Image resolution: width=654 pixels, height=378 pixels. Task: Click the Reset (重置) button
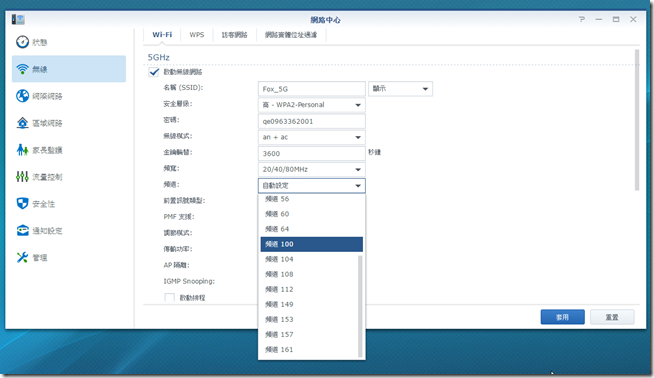pyautogui.click(x=612, y=317)
